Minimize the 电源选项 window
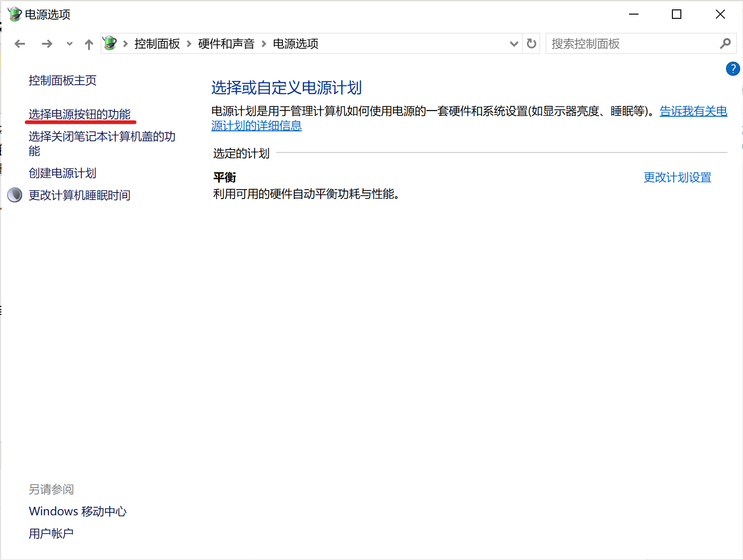 click(x=634, y=14)
